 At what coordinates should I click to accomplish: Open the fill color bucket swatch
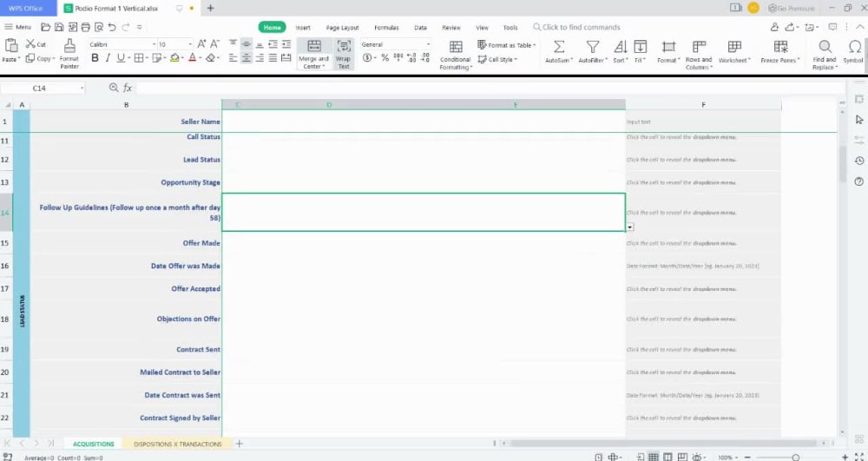point(174,58)
